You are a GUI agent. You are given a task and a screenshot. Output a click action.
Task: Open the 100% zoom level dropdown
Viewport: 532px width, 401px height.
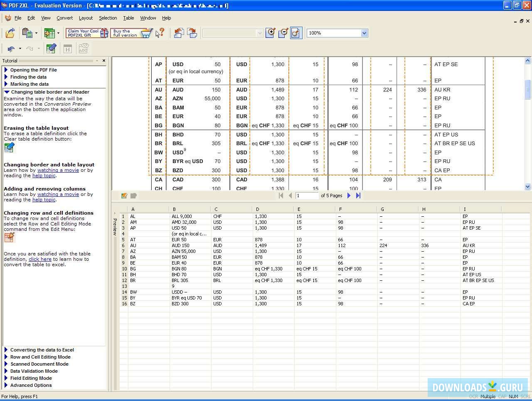[364, 33]
